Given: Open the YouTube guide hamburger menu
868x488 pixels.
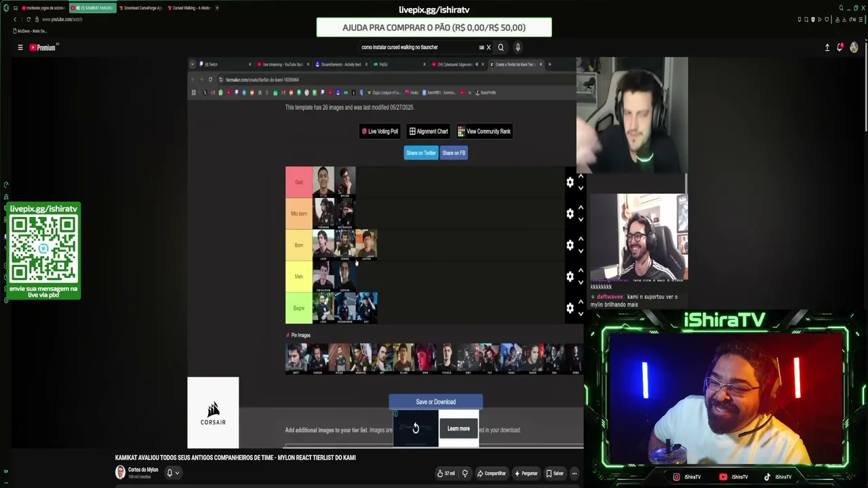Looking at the screenshot, I should click(20, 47).
